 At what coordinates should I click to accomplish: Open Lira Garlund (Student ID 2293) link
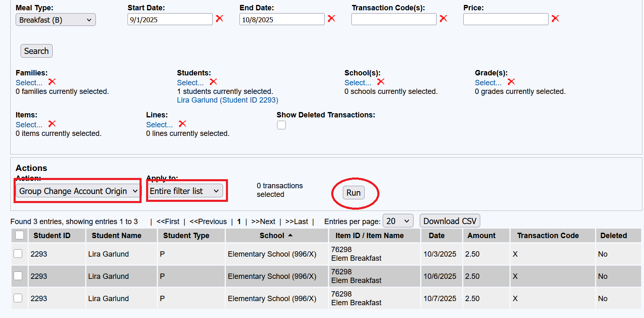(228, 100)
